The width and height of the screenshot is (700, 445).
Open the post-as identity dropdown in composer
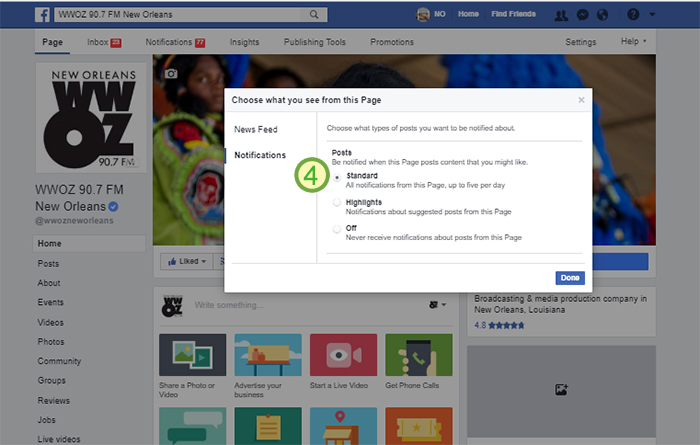click(438, 305)
